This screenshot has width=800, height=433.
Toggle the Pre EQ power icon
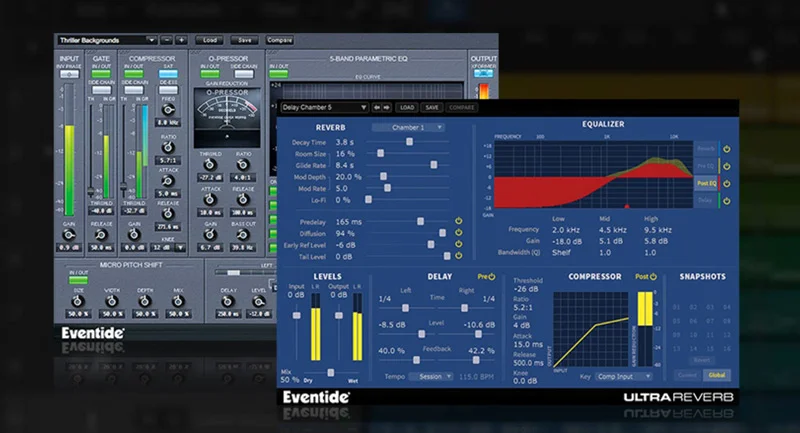(x=727, y=166)
